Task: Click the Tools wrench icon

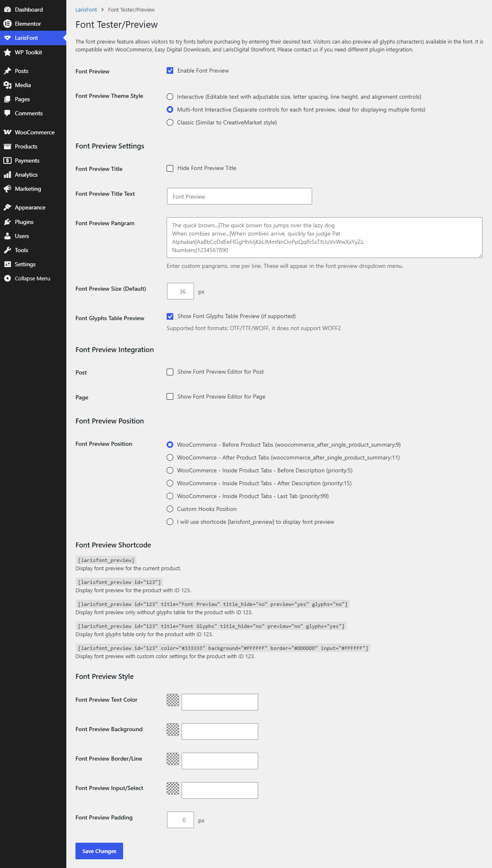Action: pos(7,250)
